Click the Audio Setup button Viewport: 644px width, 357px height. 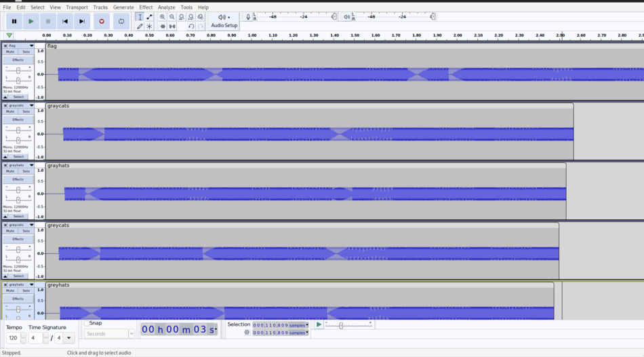click(x=224, y=21)
